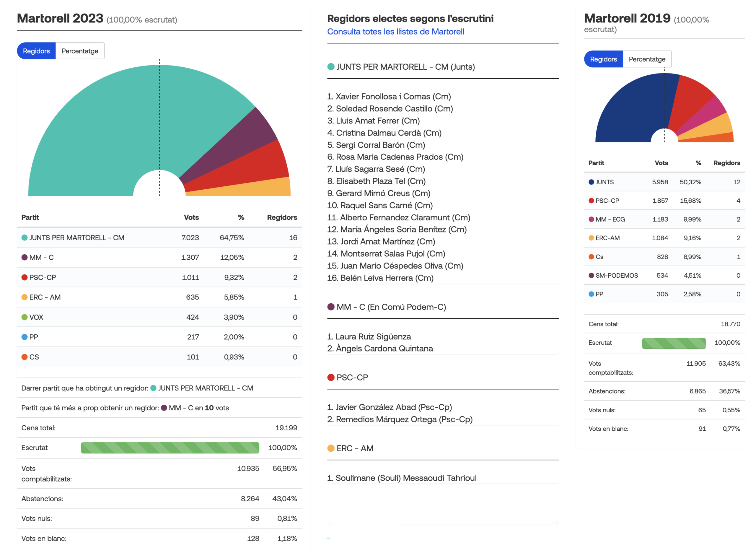Click 'SM-PODEMOS' row in 2019 table
Screen dimensions: 756x550
coord(664,275)
